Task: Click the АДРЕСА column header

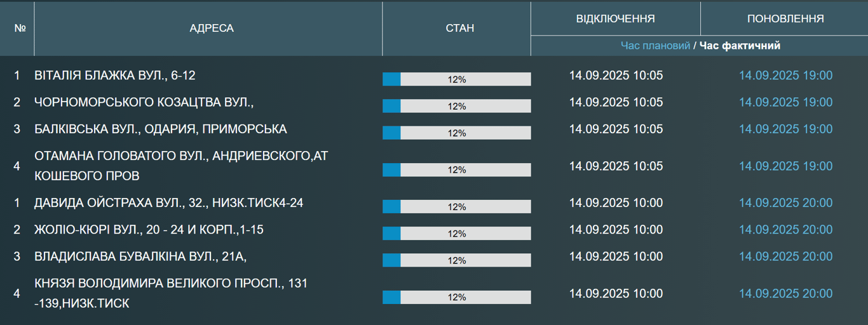Action: tap(212, 29)
